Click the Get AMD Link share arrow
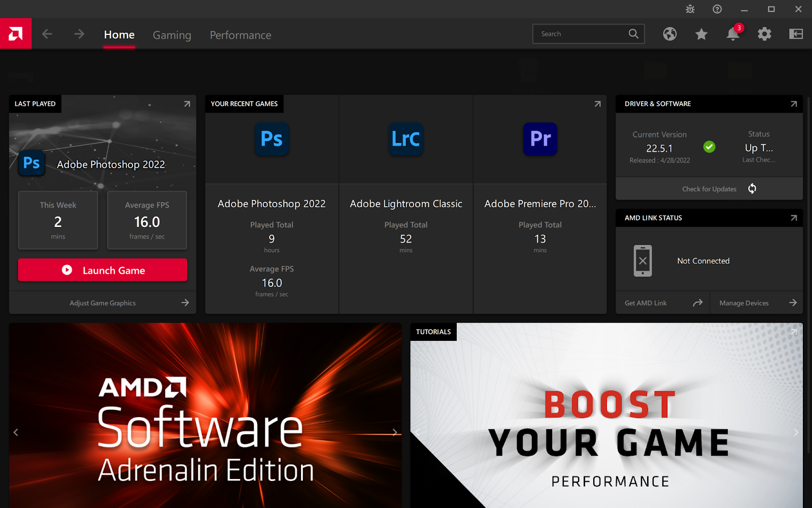The image size is (812, 508). pos(698,303)
